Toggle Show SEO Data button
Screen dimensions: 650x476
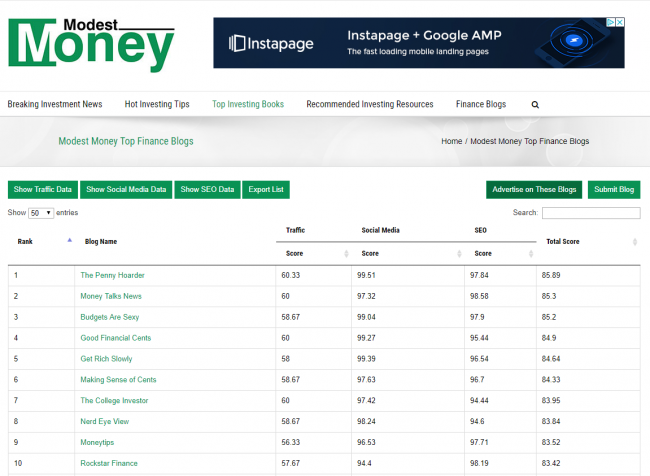(x=208, y=189)
